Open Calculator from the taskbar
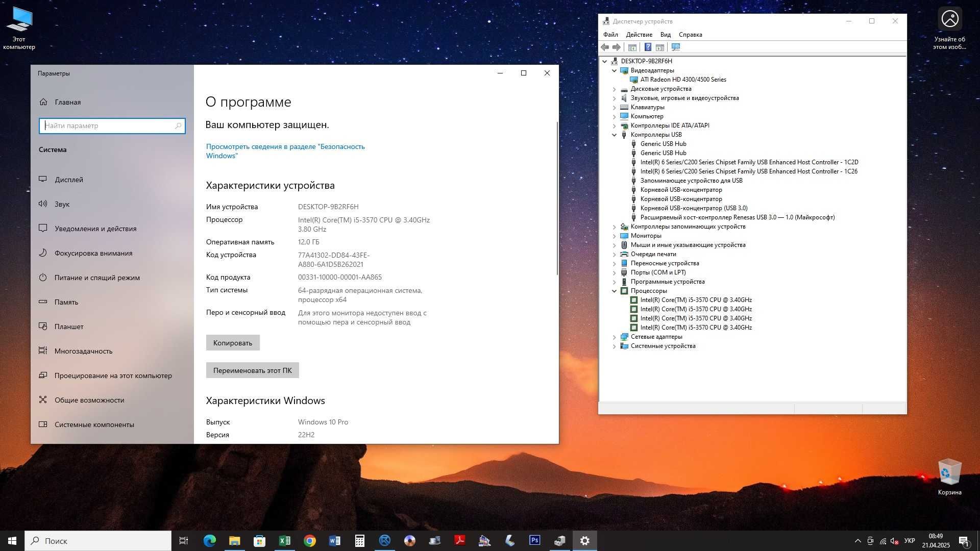This screenshot has height=551, width=980. pos(360,541)
